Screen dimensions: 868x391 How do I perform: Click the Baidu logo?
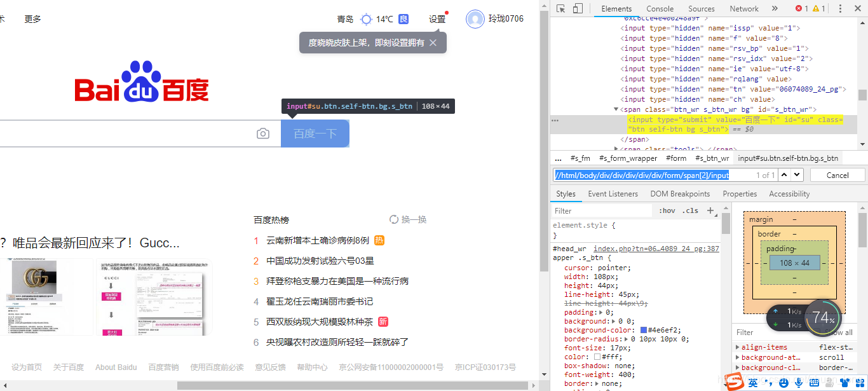pyautogui.click(x=142, y=81)
